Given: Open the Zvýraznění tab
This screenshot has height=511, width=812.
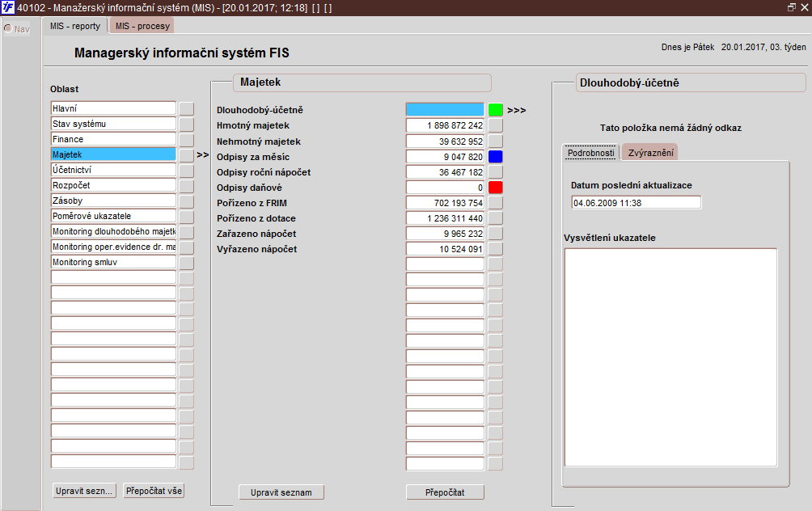Looking at the screenshot, I should 652,153.
